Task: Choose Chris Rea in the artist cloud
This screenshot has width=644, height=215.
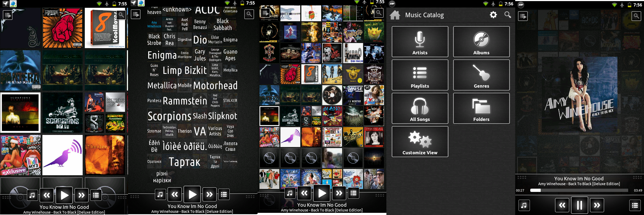Action: coord(169,40)
